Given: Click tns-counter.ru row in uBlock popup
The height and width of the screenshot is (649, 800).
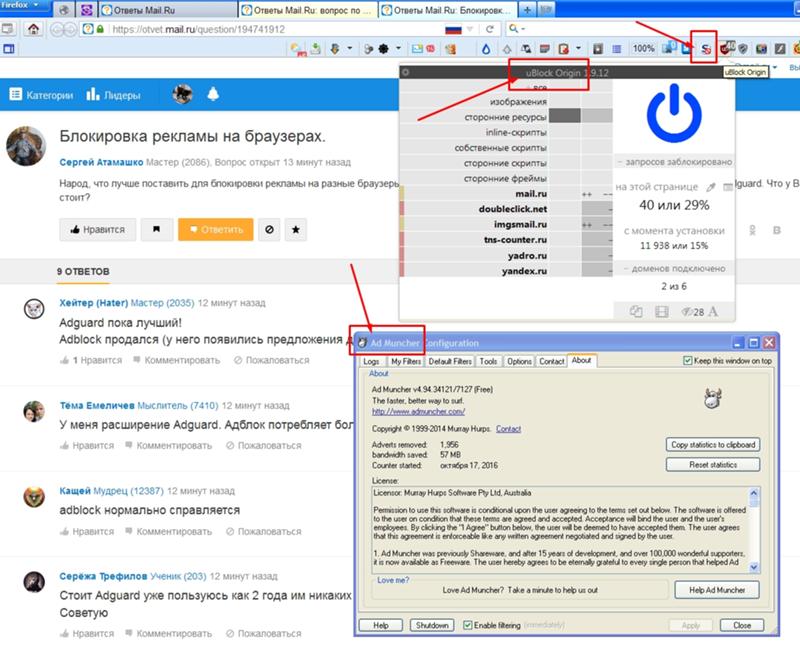Looking at the screenshot, I should (x=506, y=239).
